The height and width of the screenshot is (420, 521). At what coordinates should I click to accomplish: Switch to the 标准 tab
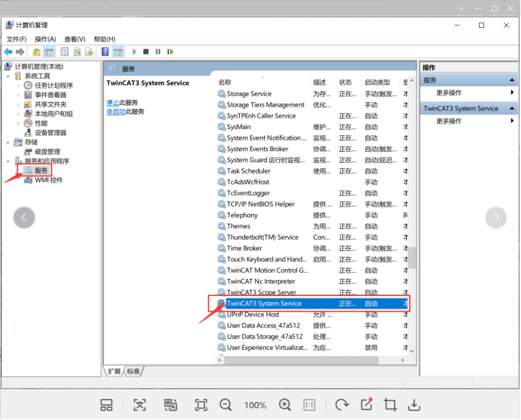pyautogui.click(x=134, y=371)
